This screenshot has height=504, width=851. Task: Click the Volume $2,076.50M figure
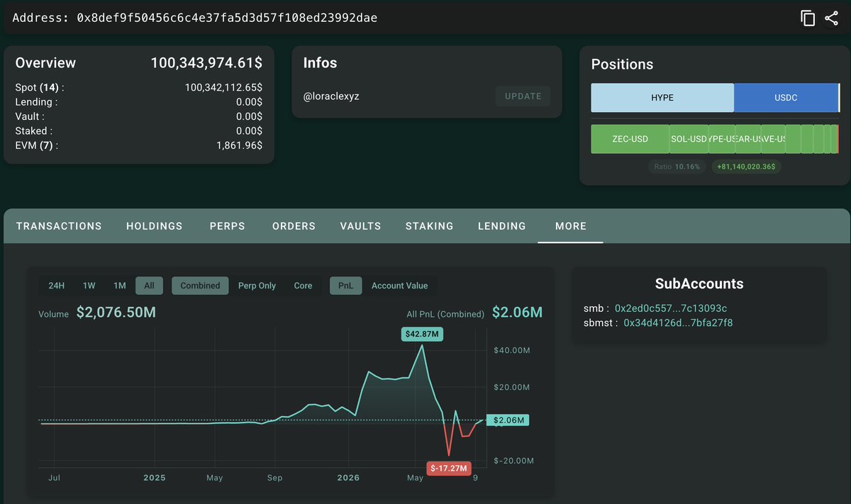click(x=116, y=313)
